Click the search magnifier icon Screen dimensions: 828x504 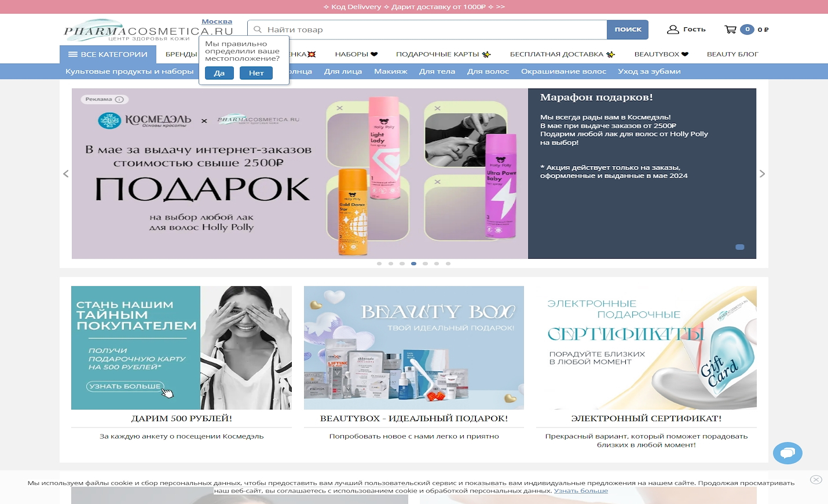tap(258, 30)
